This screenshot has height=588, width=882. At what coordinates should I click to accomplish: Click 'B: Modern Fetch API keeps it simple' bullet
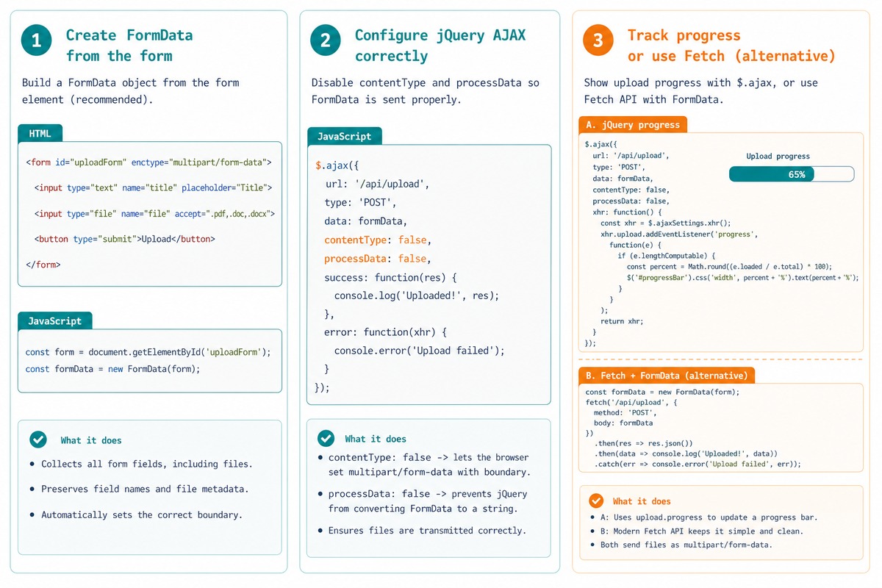pyautogui.click(x=697, y=531)
